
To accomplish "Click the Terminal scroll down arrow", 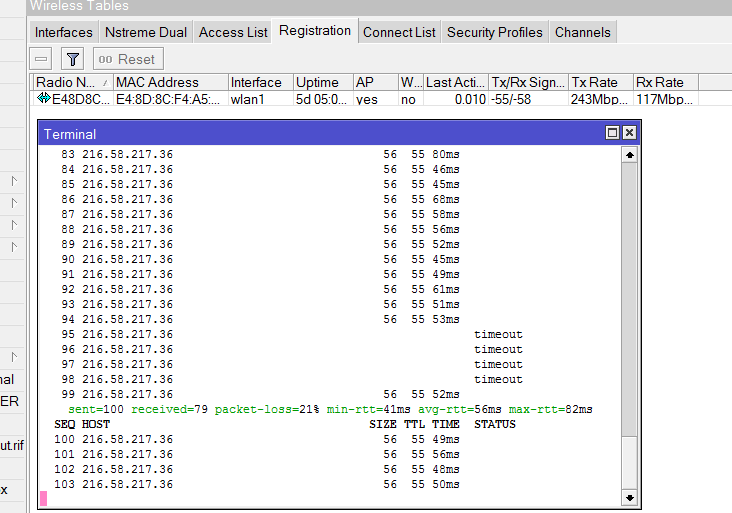I will [629, 497].
